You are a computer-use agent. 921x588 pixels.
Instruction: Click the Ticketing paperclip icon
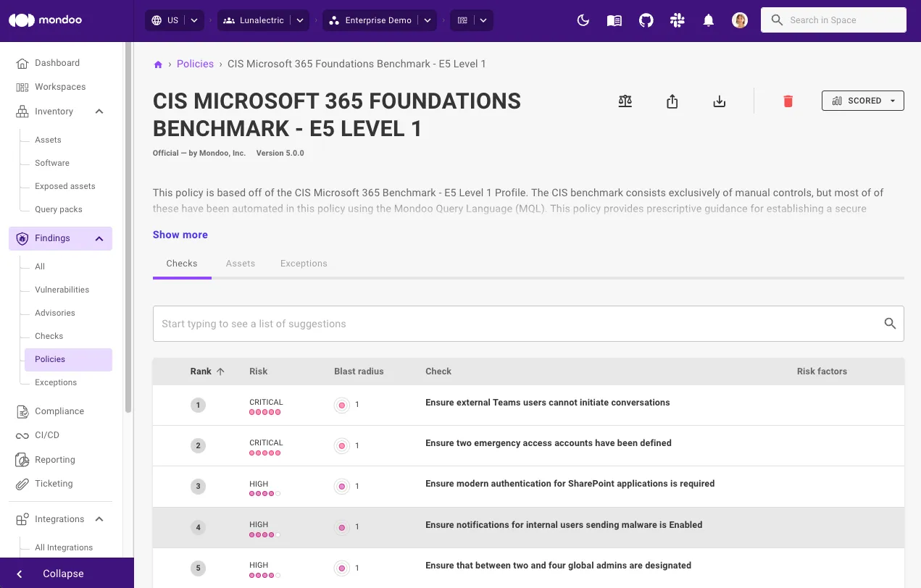point(22,484)
